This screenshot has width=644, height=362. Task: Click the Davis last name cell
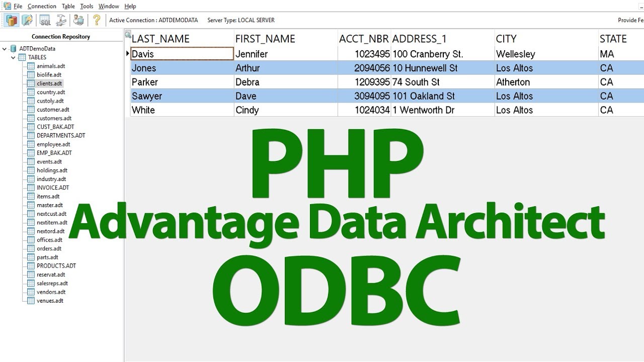pyautogui.click(x=182, y=54)
